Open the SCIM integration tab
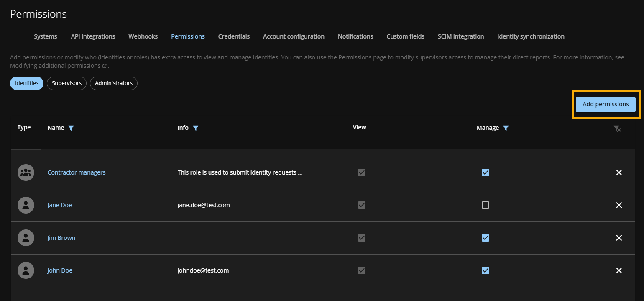The height and width of the screenshot is (301, 644). click(x=460, y=36)
